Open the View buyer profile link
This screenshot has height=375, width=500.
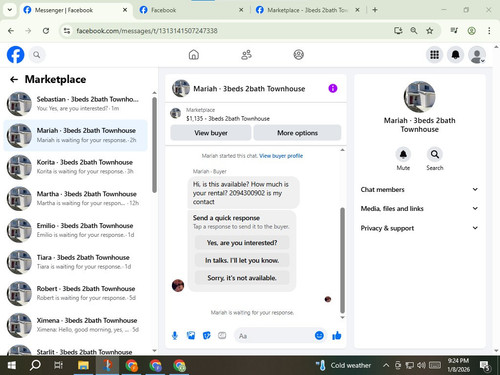click(281, 156)
